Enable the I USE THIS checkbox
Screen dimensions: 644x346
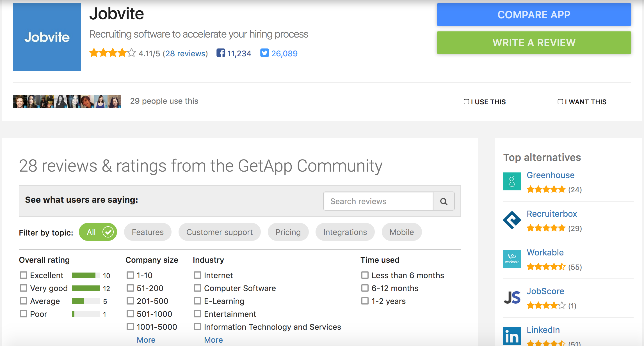click(466, 102)
